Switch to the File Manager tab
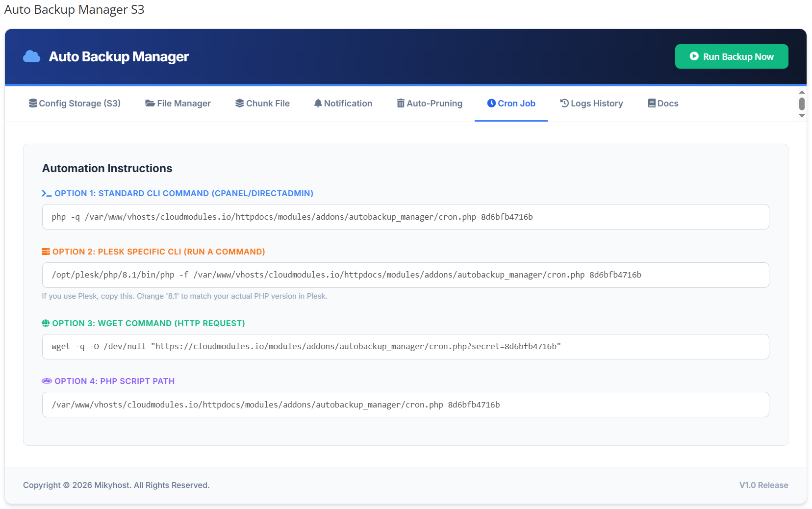Image resolution: width=812 pixels, height=509 pixels. pos(178,103)
